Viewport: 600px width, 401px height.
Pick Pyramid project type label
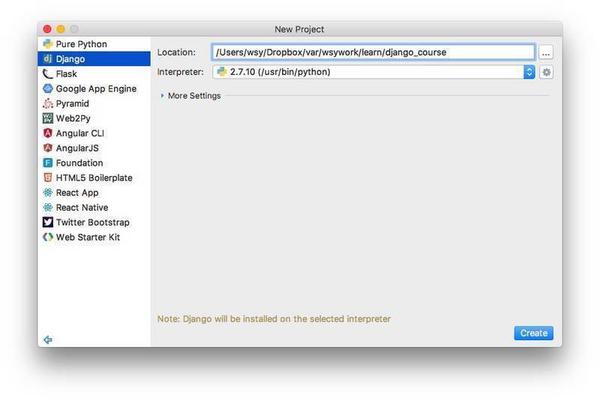(72, 104)
